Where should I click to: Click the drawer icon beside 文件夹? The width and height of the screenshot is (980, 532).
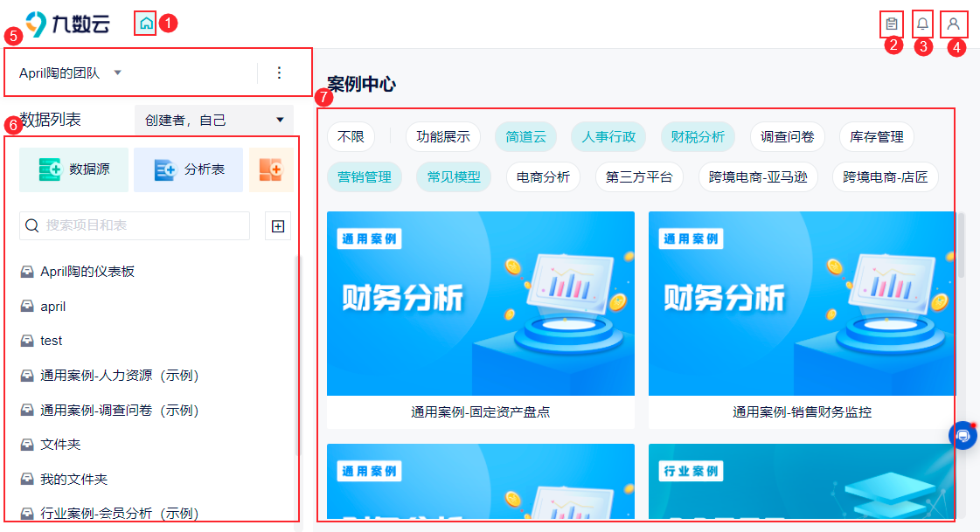(27, 444)
